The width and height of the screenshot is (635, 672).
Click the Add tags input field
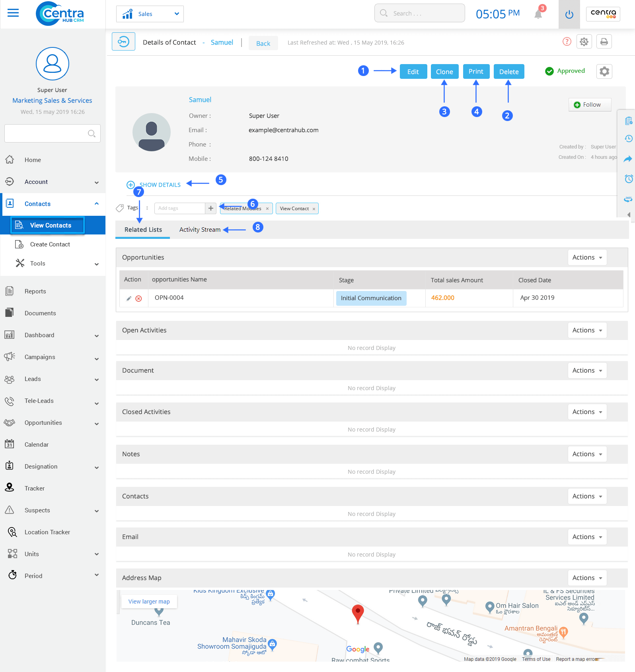coord(180,208)
